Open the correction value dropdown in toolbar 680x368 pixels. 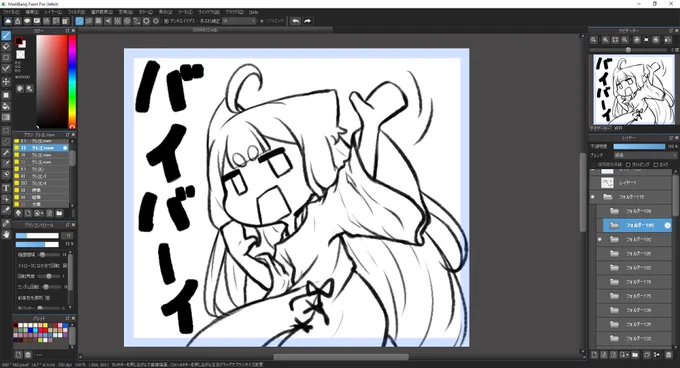tap(239, 21)
